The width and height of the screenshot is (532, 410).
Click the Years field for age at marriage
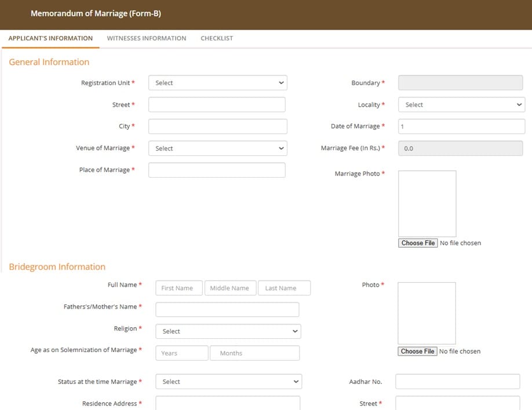click(181, 353)
